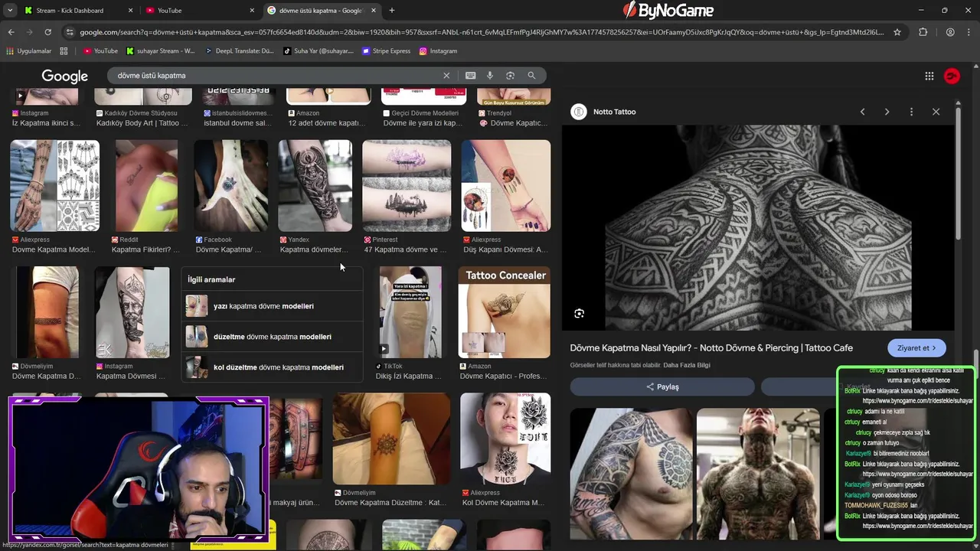Open large back tattoo preview image

pos(758,228)
